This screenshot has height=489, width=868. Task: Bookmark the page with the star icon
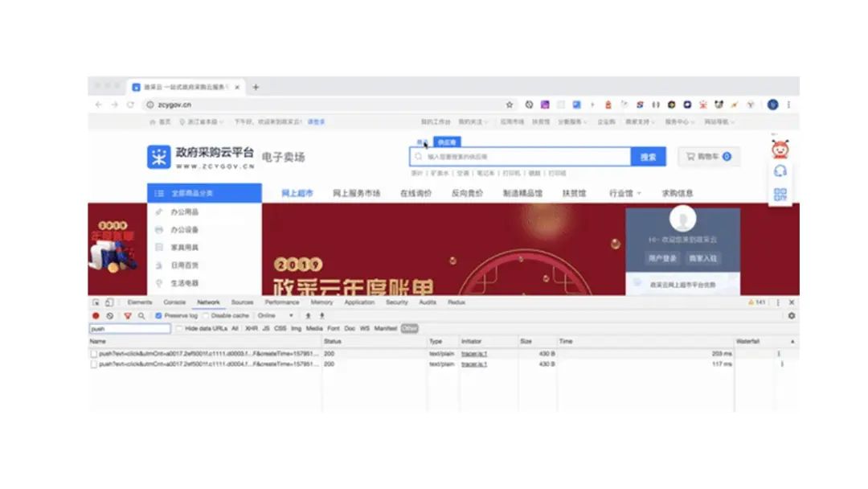tap(510, 105)
